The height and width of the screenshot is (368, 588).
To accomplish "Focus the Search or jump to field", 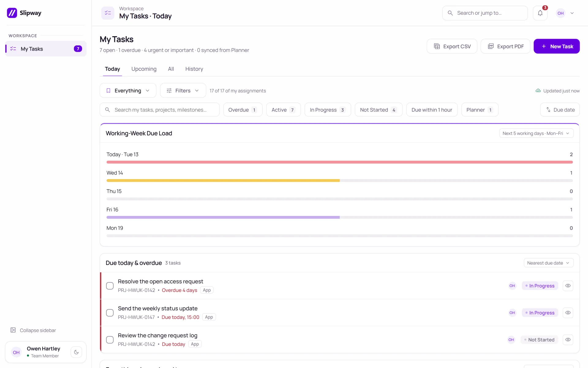I will [485, 13].
